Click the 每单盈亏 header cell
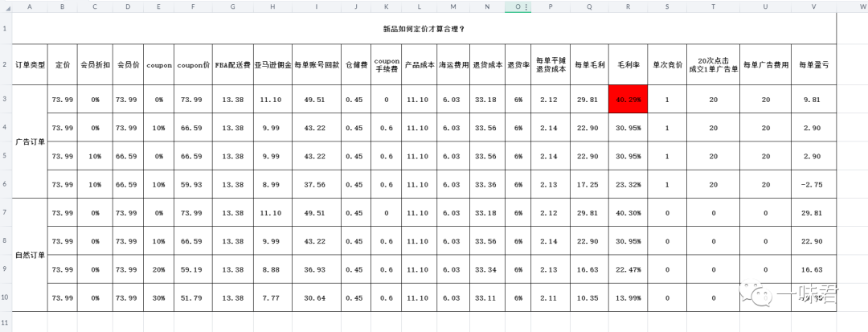The image size is (868, 332). coord(813,64)
